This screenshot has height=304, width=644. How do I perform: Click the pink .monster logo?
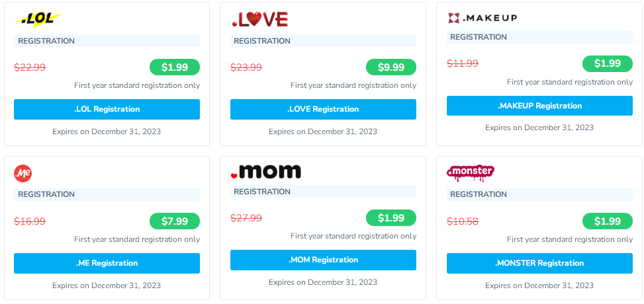(471, 172)
